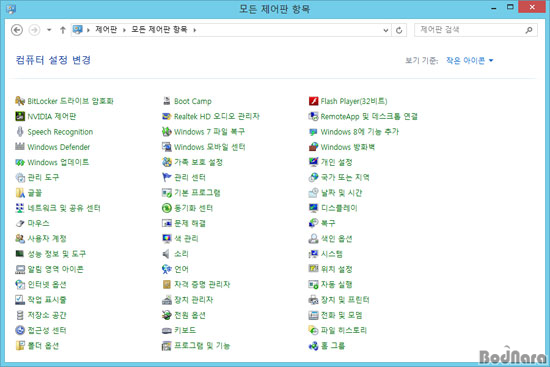The width and height of the screenshot is (550, 367).
Task: Open 전화 및 모뎀 link
Action: point(341,315)
